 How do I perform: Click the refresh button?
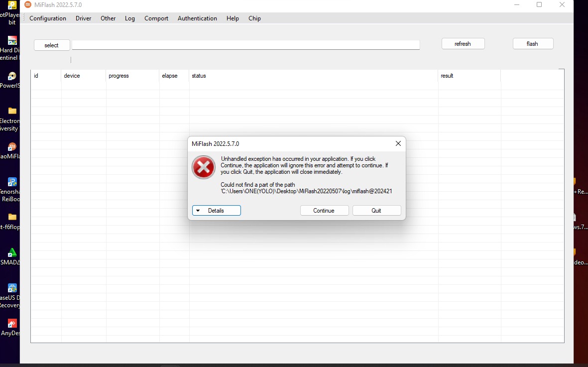pos(463,44)
